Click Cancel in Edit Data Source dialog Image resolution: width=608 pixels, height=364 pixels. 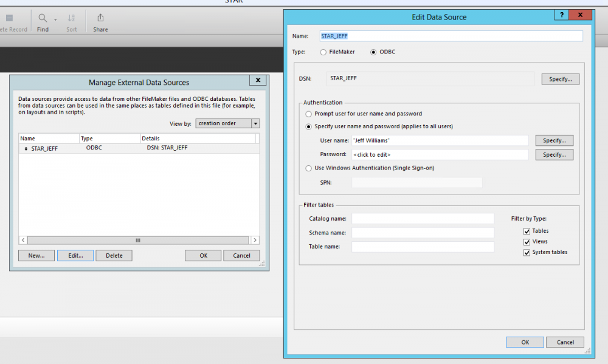point(565,342)
